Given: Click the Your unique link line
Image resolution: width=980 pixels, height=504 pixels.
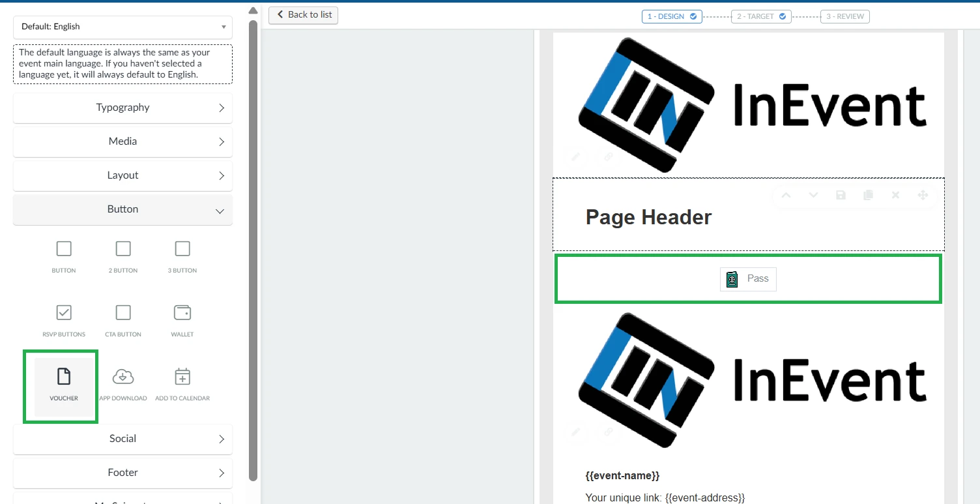Looking at the screenshot, I should point(665,497).
